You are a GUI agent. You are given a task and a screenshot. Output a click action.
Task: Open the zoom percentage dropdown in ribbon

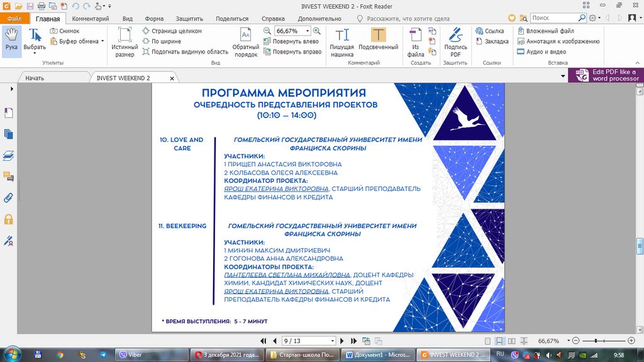(307, 31)
